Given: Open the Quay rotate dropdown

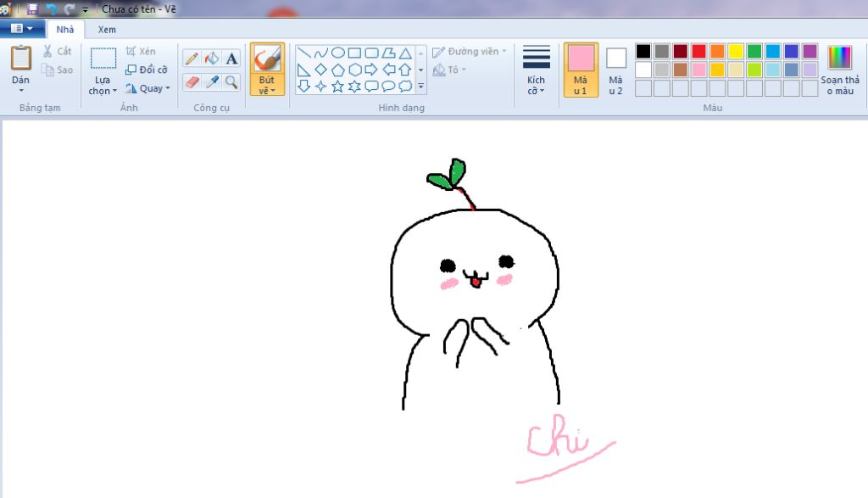Looking at the screenshot, I should point(147,88).
